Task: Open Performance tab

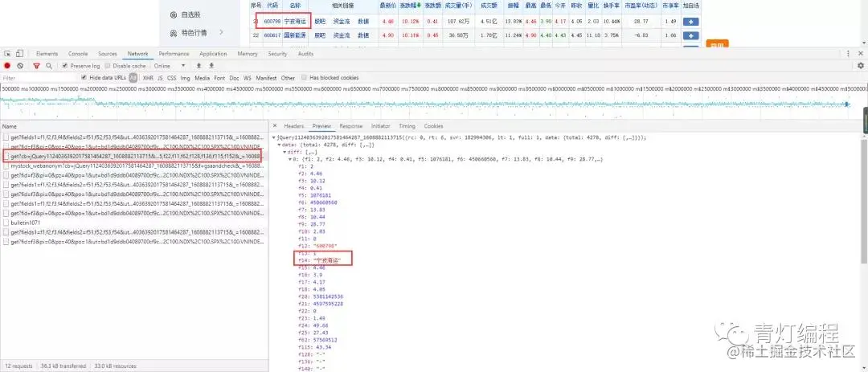Action: 174,54
